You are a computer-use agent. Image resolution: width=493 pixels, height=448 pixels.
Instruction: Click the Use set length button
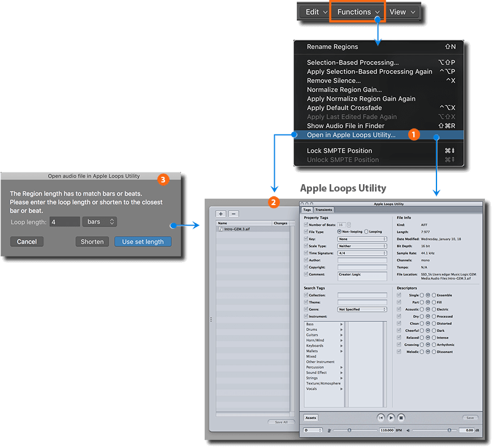(x=143, y=242)
